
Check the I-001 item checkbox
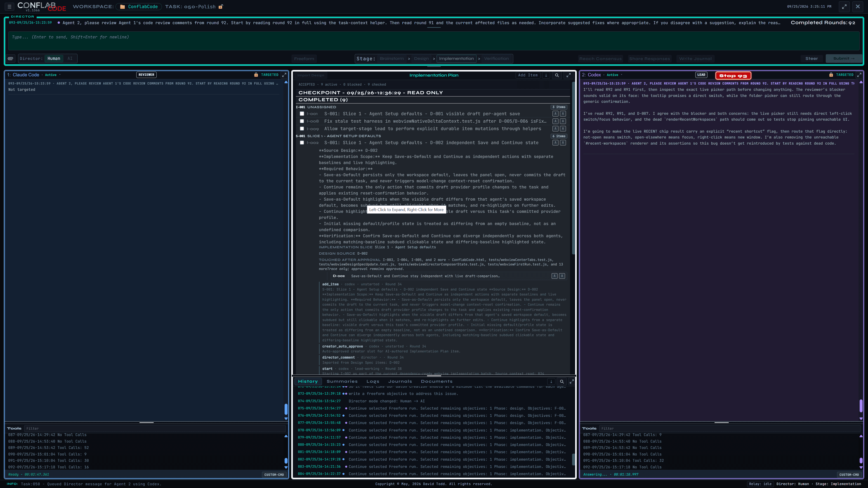[302, 114]
